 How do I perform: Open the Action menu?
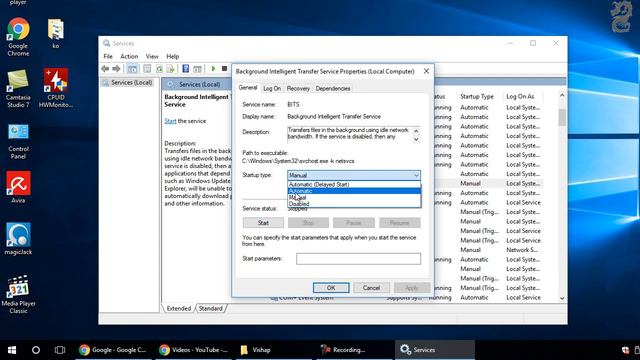(x=129, y=56)
